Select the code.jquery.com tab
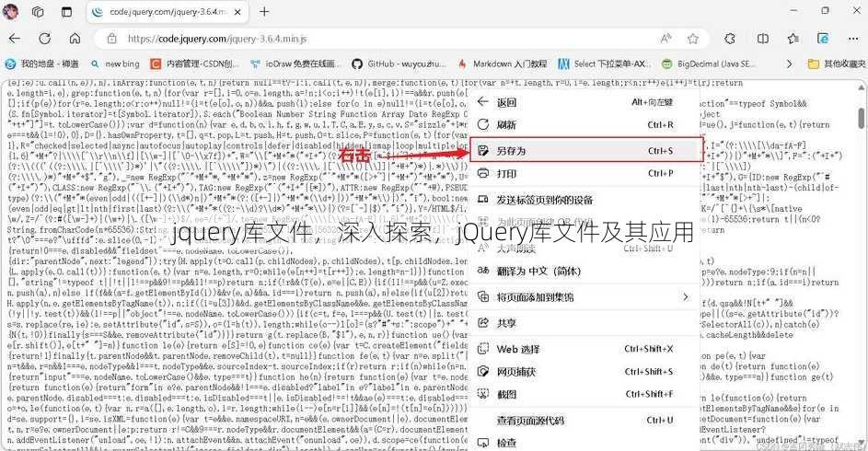Image resolution: width=868 pixels, height=451 pixels. (168, 12)
